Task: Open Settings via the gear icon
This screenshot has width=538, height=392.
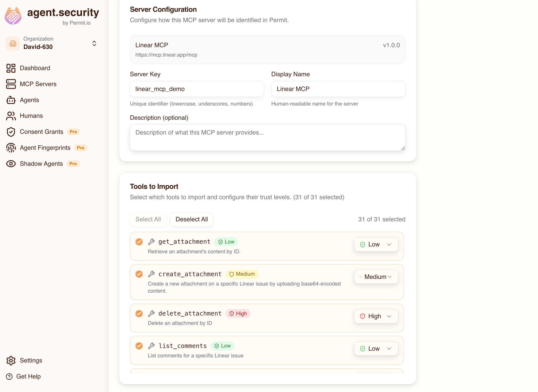Action: [x=11, y=361]
